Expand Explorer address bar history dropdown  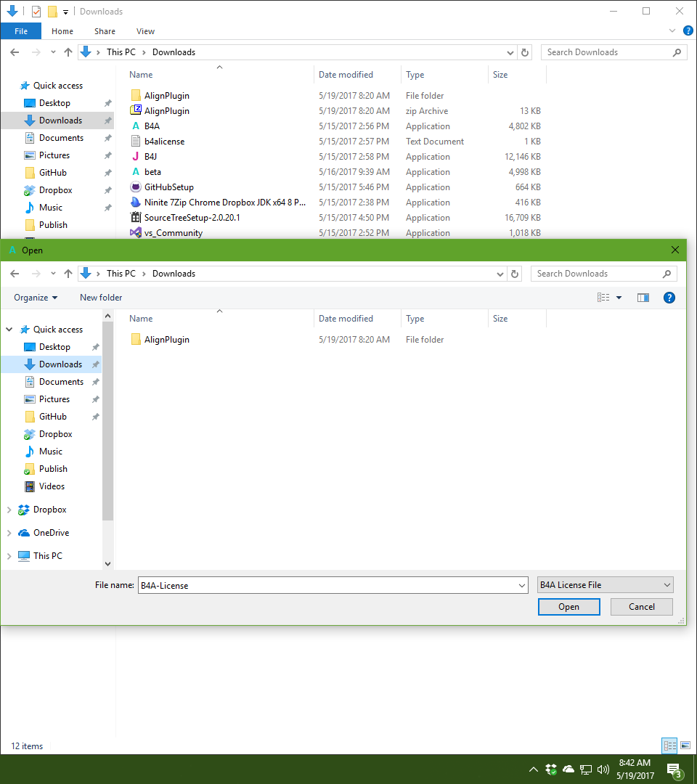510,52
